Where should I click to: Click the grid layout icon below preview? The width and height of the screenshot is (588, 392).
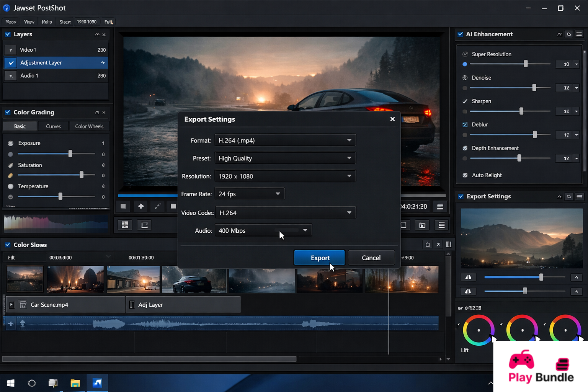[125, 225]
